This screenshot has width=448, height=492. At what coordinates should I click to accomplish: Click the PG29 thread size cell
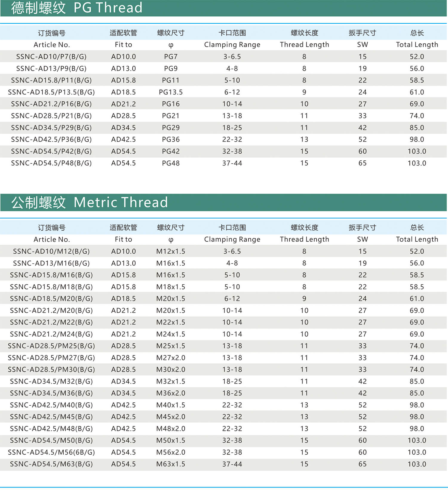[171, 128]
